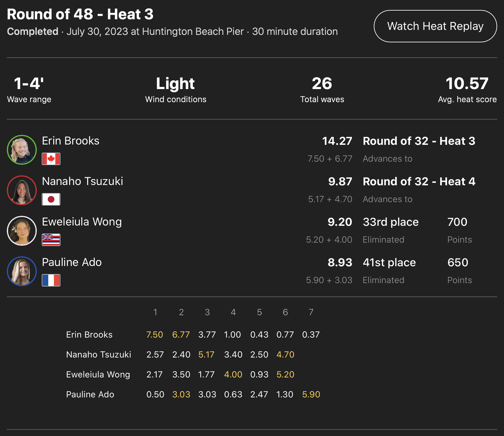Open the Nanaho Tsuzuki name link in results
504x436 pixels.
[x=83, y=181]
